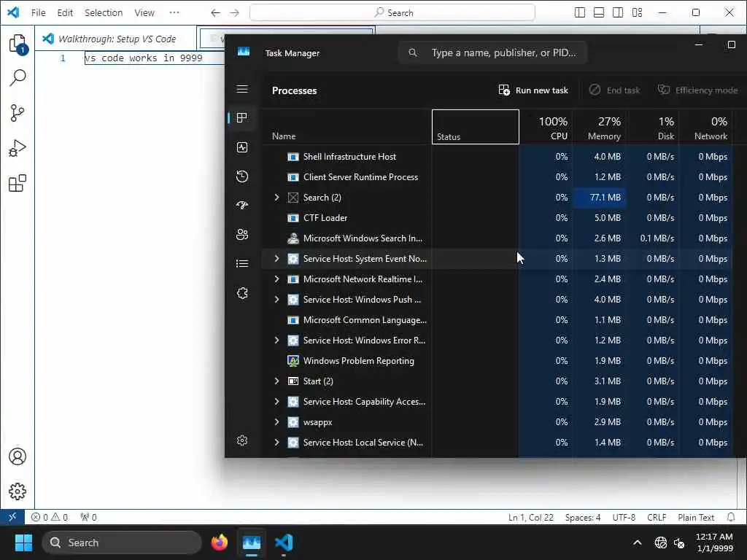The width and height of the screenshot is (747, 560).
Task: Click the forwarded ports indicator in status bar
Action: click(88, 517)
